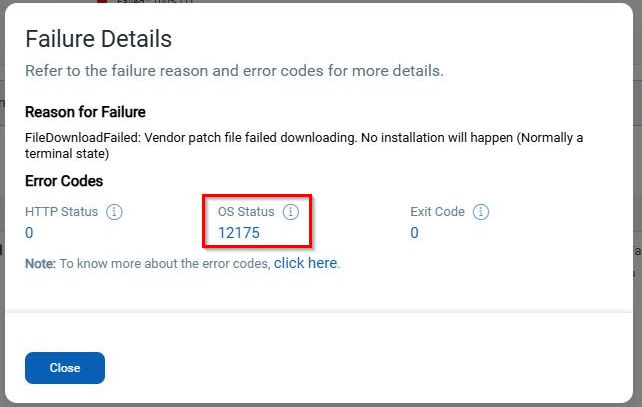This screenshot has width=642, height=407.
Task: Click the divider line above the Close button
Action: pyautogui.click(x=320, y=311)
